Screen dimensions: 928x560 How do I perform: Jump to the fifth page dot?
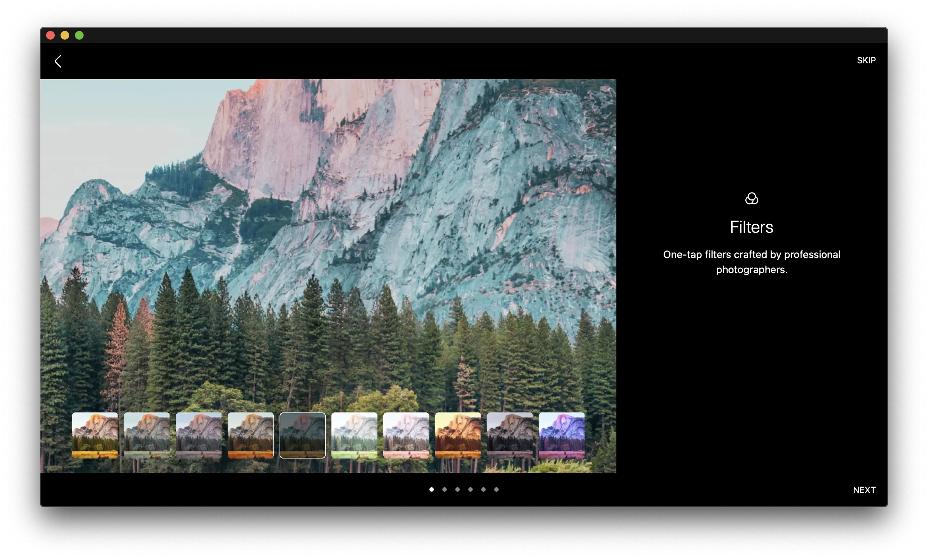483,489
